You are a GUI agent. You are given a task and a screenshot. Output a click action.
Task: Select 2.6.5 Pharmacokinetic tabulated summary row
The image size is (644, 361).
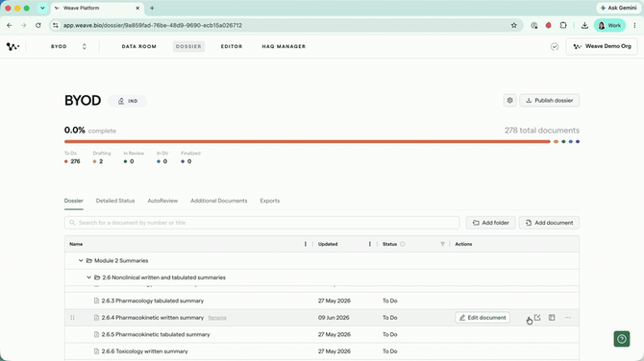[x=322, y=334]
